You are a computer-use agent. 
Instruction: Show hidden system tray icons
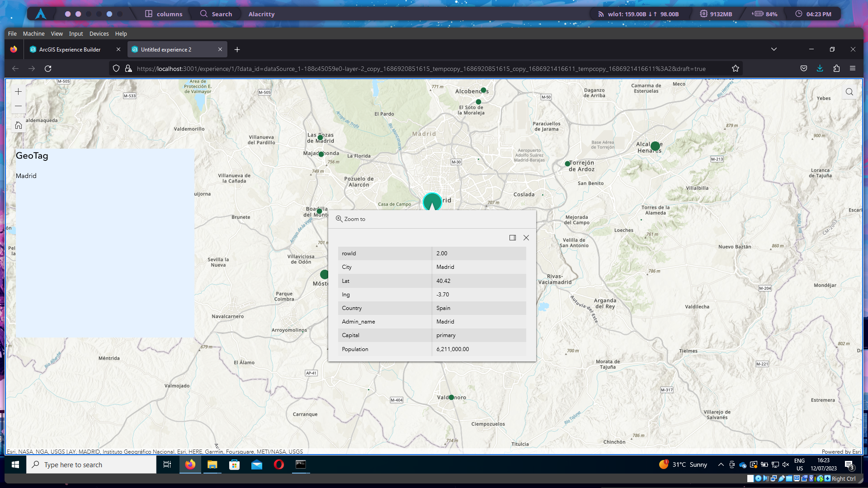tap(721, 465)
